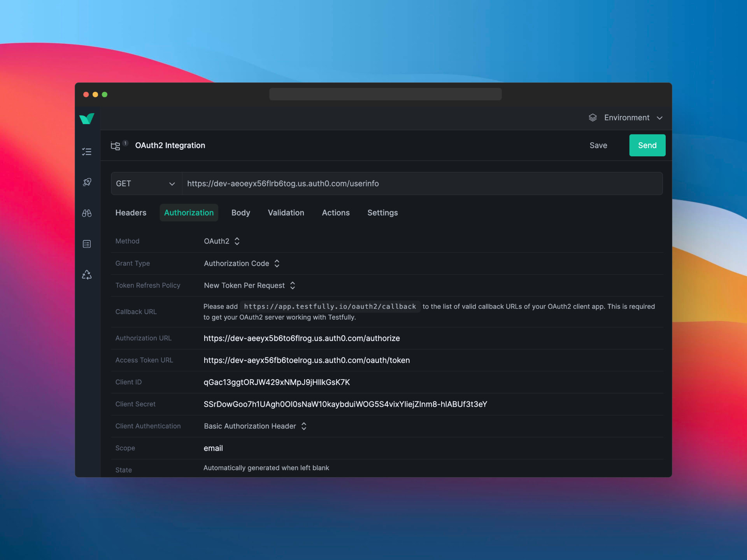Open the checklist icon in sidebar
The height and width of the screenshot is (560, 747).
(x=87, y=152)
